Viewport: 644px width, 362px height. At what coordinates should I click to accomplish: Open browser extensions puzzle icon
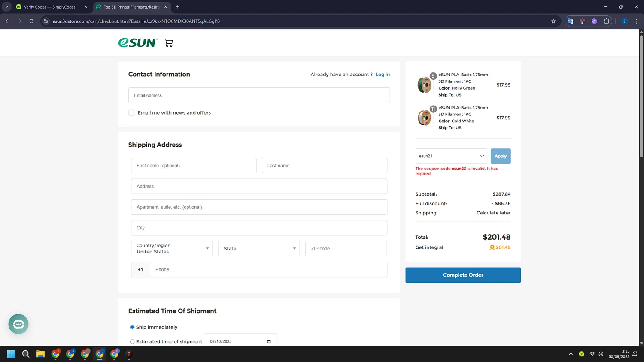(607, 21)
